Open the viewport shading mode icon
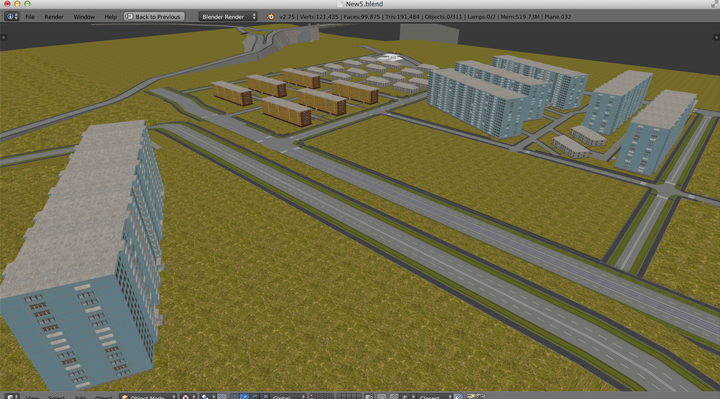This screenshot has height=399, width=720. [x=186, y=396]
